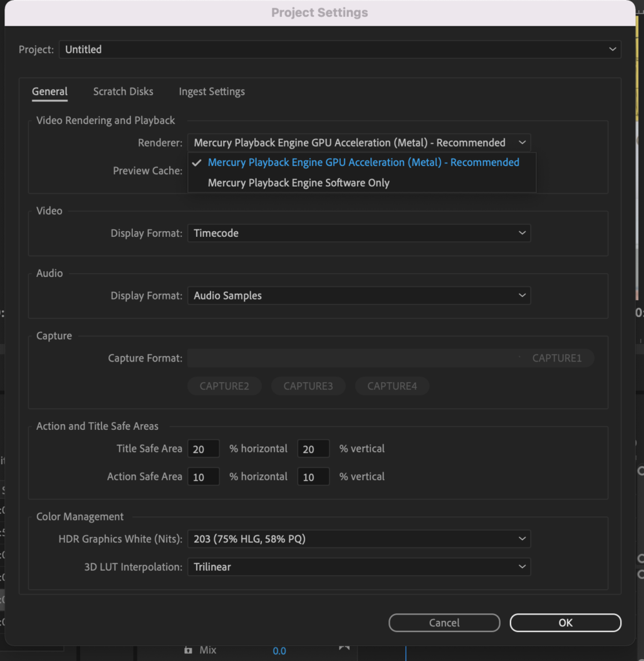644x661 pixels.
Task: Click Title Safe Area horizontal field
Action: 203,449
